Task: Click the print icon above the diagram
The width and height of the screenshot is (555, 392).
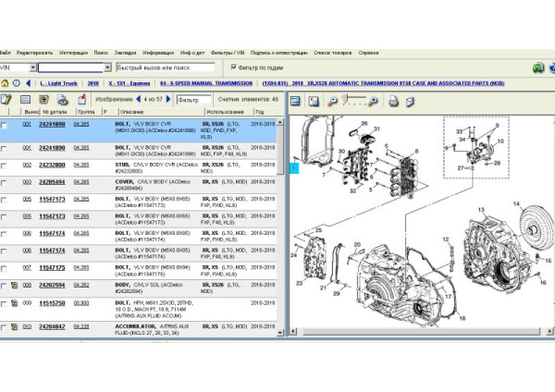Action: click(x=393, y=101)
